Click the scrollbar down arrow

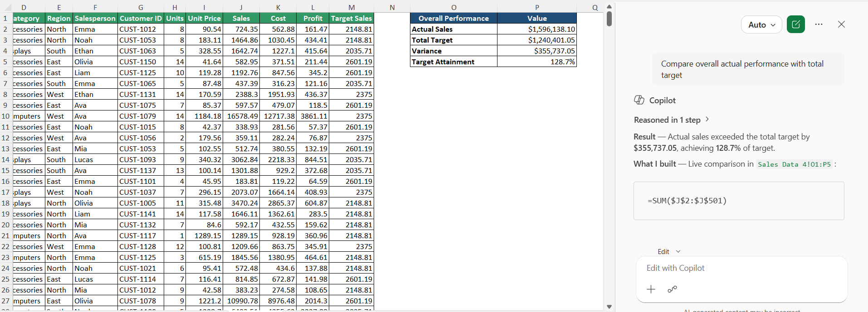pos(609,307)
